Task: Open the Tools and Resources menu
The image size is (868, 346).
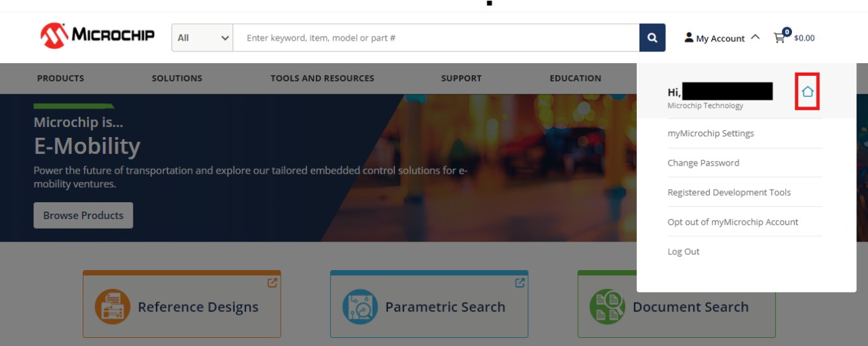Action: coord(322,79)
